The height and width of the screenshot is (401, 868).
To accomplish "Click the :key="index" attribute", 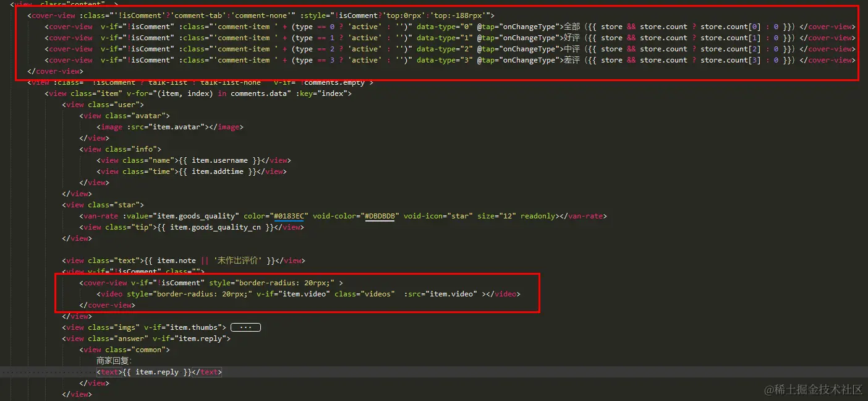I will point(323,93).
